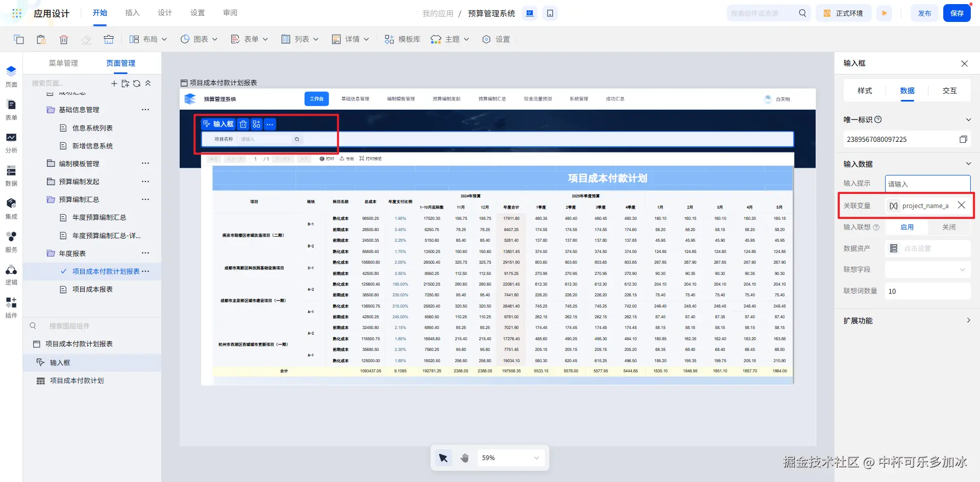Select the arrow pointer tool

click(x=443, y=458)
